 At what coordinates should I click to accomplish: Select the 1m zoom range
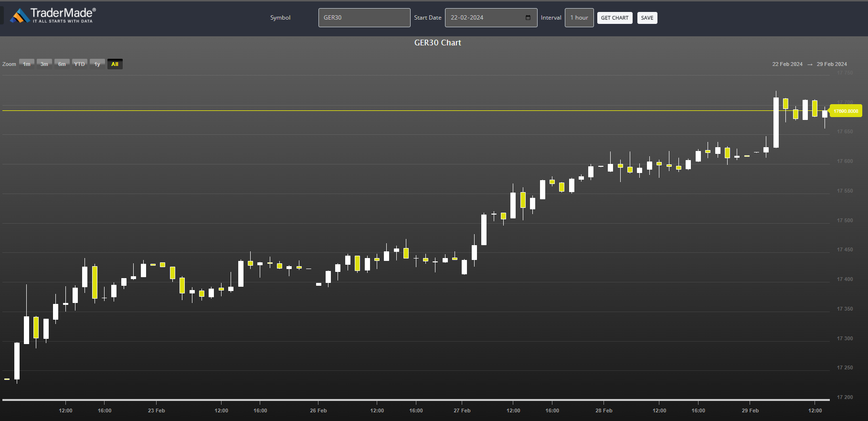pos(27,64)
